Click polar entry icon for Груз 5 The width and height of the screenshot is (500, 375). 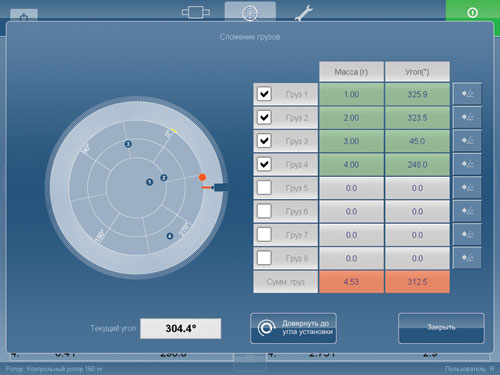tap(467, 188)
